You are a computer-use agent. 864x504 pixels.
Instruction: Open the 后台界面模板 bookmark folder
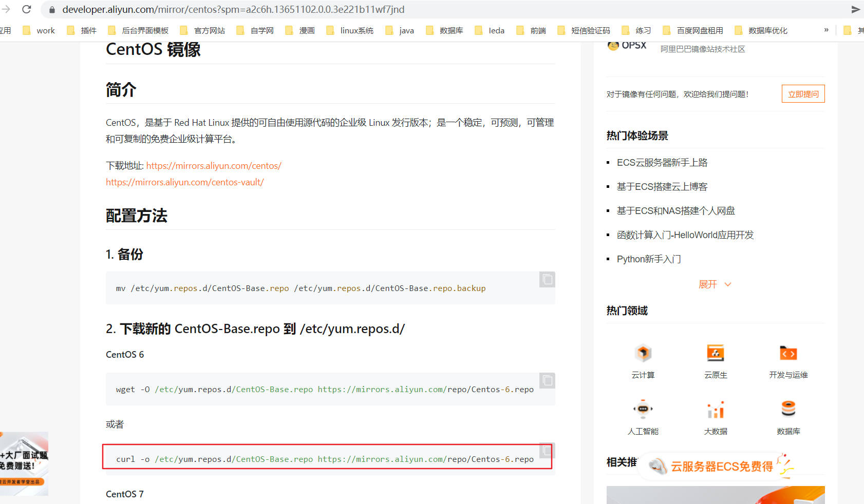(139, 30)
